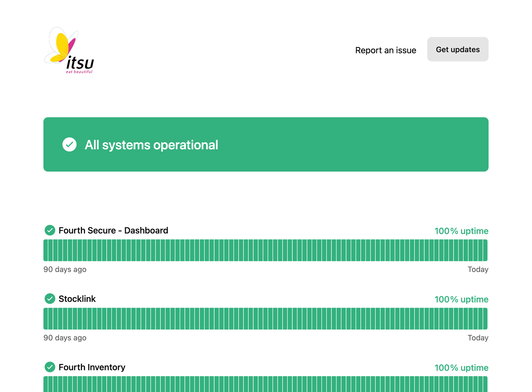The image size is (532, 392).
Task: Open the Report an issue link
Action: pos(385,50)
